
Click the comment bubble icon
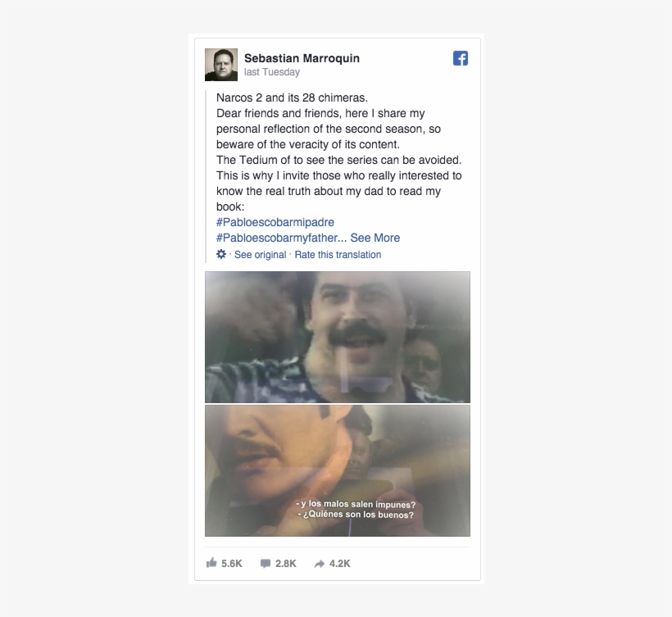264,563
